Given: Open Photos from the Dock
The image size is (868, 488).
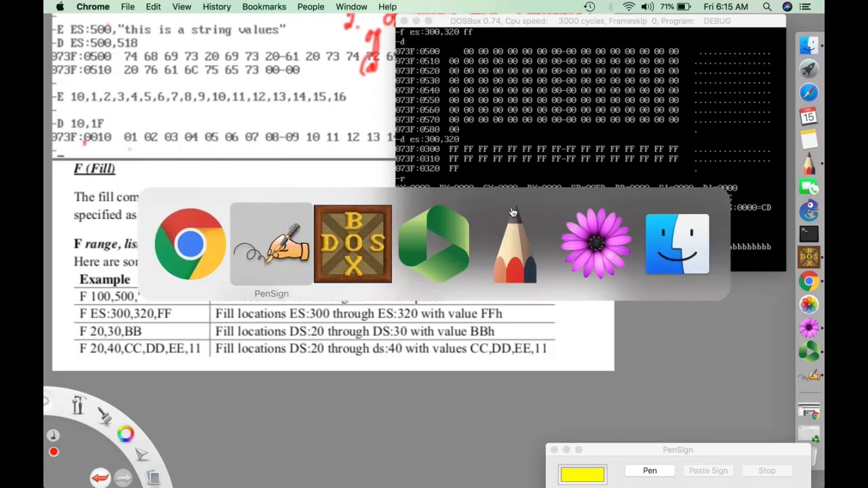Looking at the screenshot, I should pos(809,305).
